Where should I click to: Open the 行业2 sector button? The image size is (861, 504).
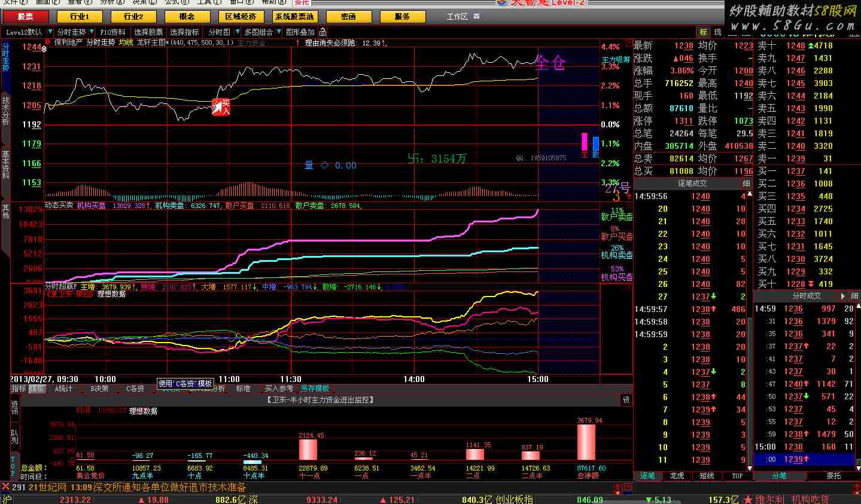click(133, 17)
